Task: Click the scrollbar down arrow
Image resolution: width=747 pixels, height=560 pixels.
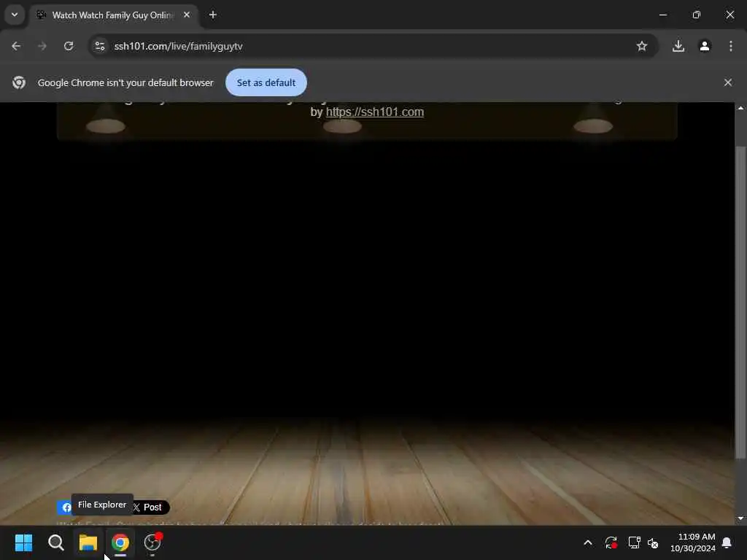Action: point(740,518)
